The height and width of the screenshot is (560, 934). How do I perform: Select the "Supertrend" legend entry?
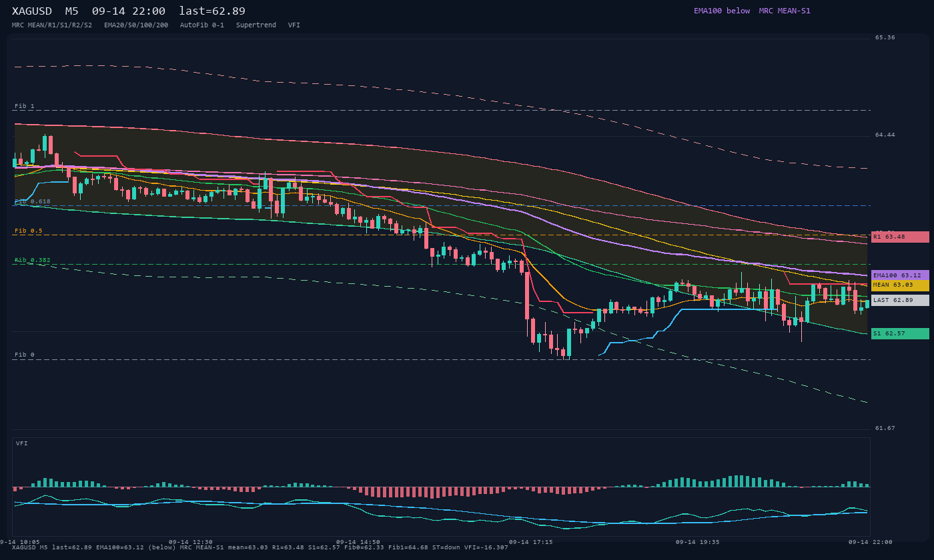[256, 25]
